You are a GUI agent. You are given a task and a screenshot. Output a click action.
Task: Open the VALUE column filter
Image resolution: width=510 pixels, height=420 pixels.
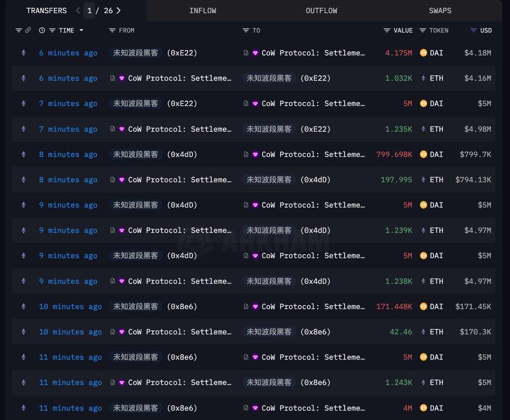(x=387, y=30)
